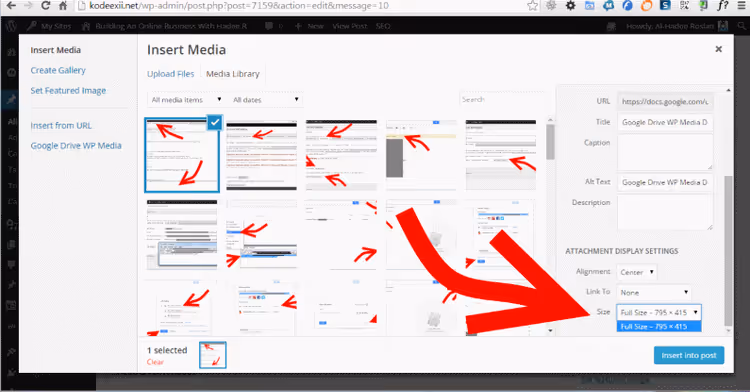Viewport: 750px width, 392px height.
Task: Select the second thumbnail in the second row
Action: (x=262, y=235)
